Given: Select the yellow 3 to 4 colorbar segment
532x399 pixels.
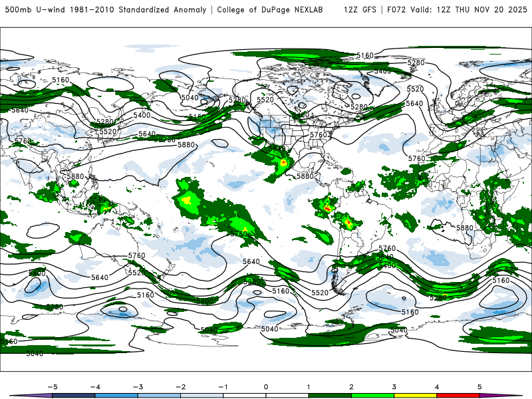Looking at the screenshot, I should (415, 396).
